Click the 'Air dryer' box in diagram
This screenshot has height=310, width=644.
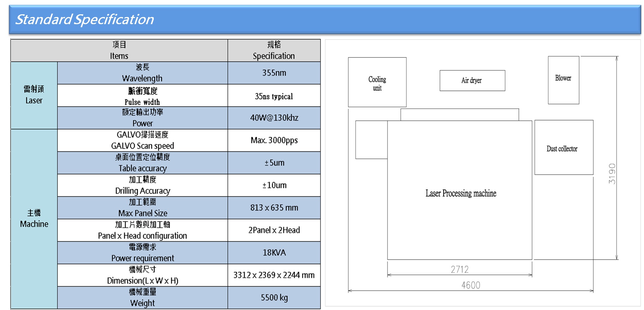pos(472,81)
